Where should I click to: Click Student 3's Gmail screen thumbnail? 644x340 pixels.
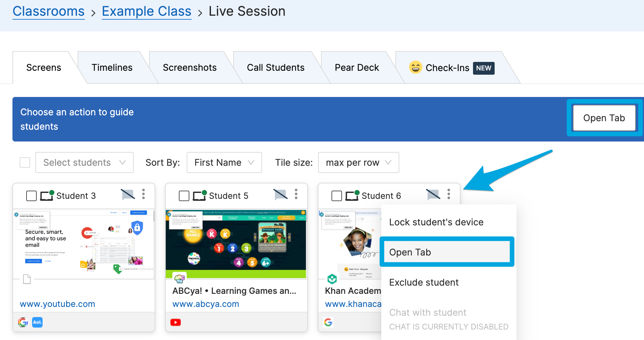(84, 244)
